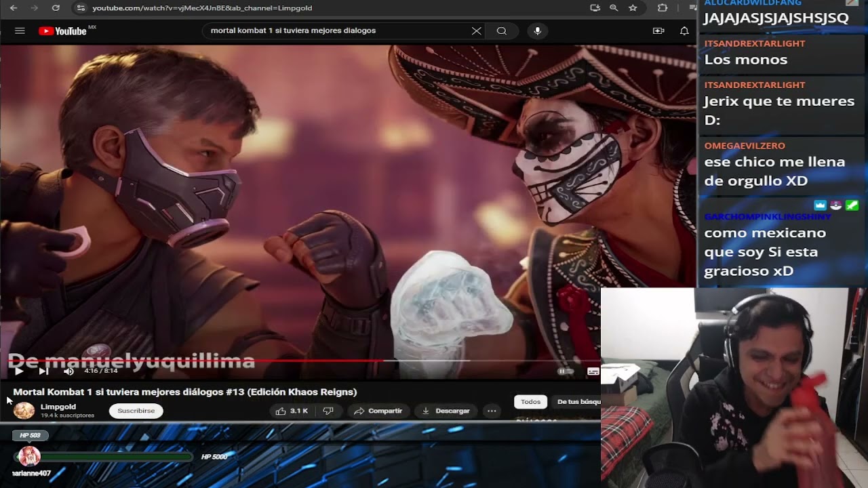Image resolution: width=868 pixels, height=488 pixels.
Task: Click the Compartir share button
Action: pyautogui.click(x=378, y=411)
